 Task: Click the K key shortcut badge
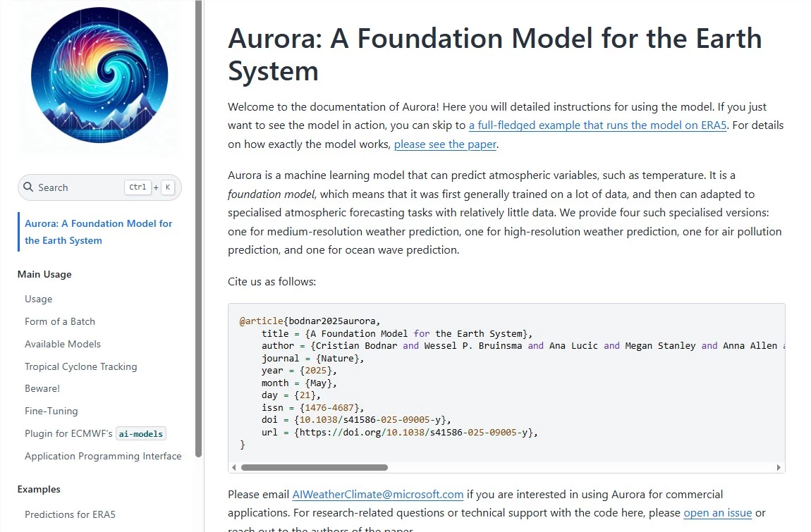[168, 187]
